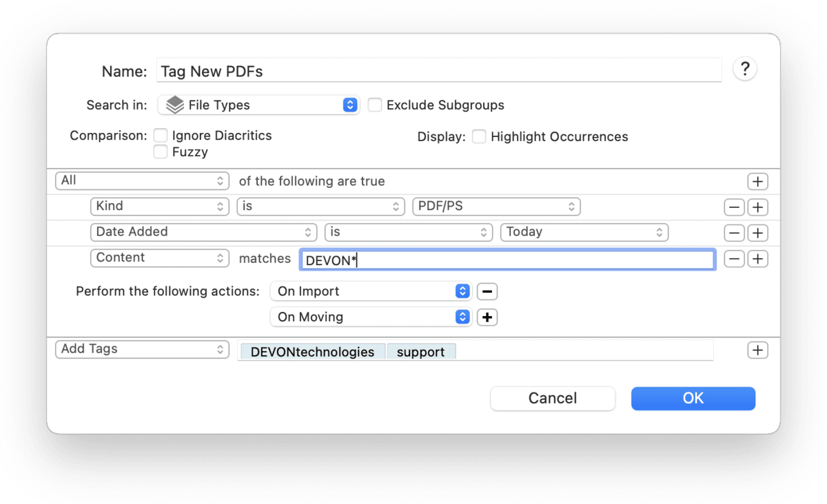Viewport: 827px width, 504px height.
Task: Click the Name field containing Tag New PDFs
Action: pos(438,71)
